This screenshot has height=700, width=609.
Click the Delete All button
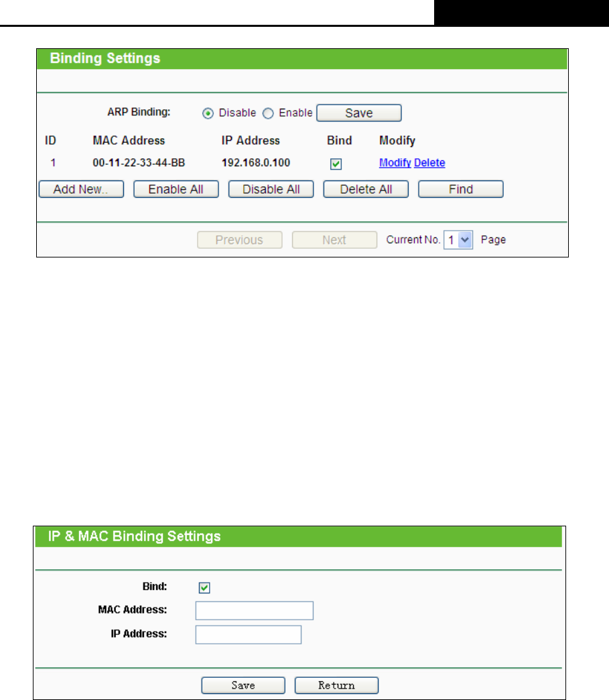[366, 189]
